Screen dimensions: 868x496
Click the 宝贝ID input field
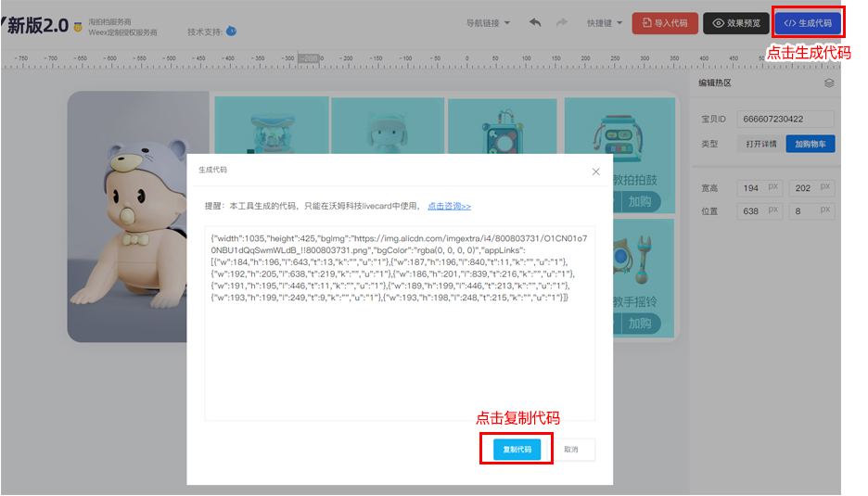click(785, 119)
